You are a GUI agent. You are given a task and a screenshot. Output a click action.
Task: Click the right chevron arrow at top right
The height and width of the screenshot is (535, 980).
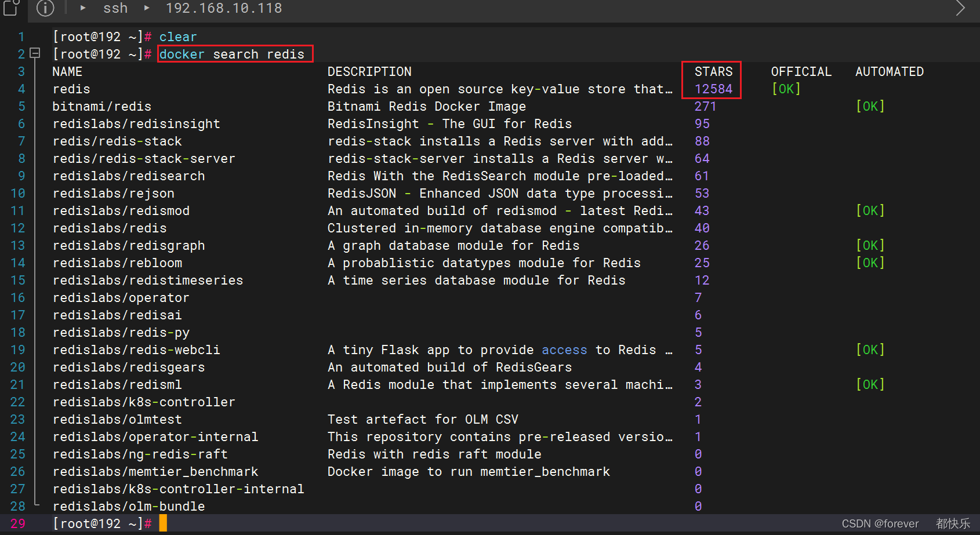[x=960, y=8]
